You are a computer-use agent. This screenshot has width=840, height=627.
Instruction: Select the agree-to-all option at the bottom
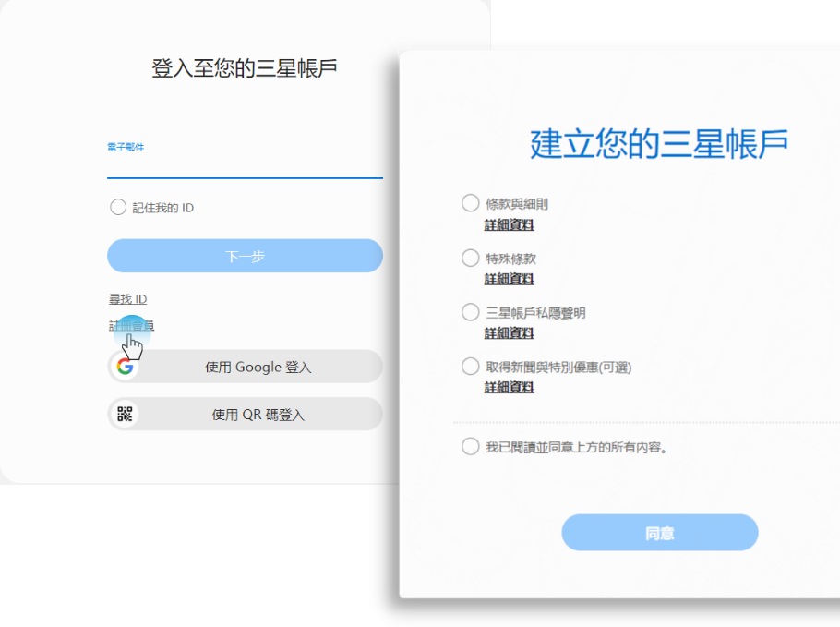(470, 446)
